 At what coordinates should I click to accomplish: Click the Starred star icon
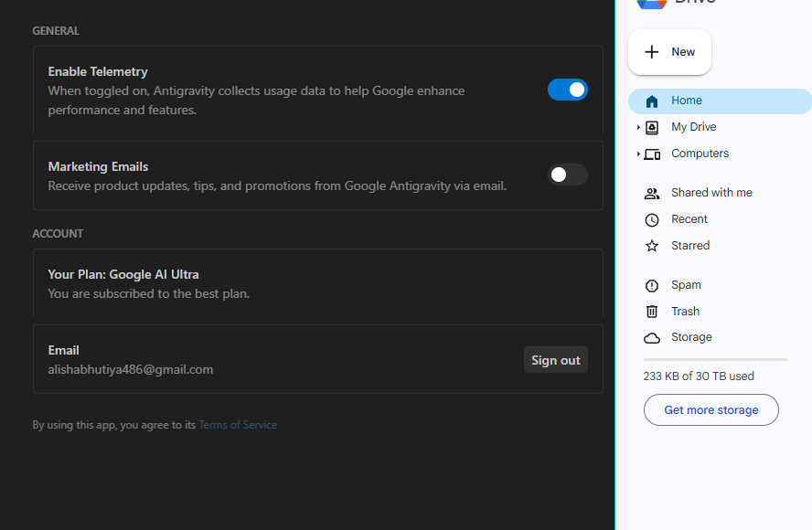click(x=652, y=247)
